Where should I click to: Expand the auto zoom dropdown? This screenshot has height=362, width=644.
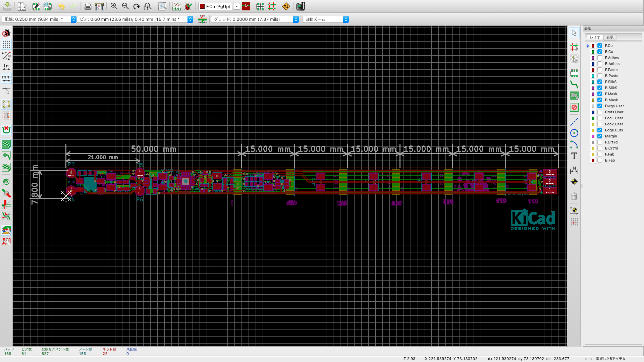click(x=346, y=19)
